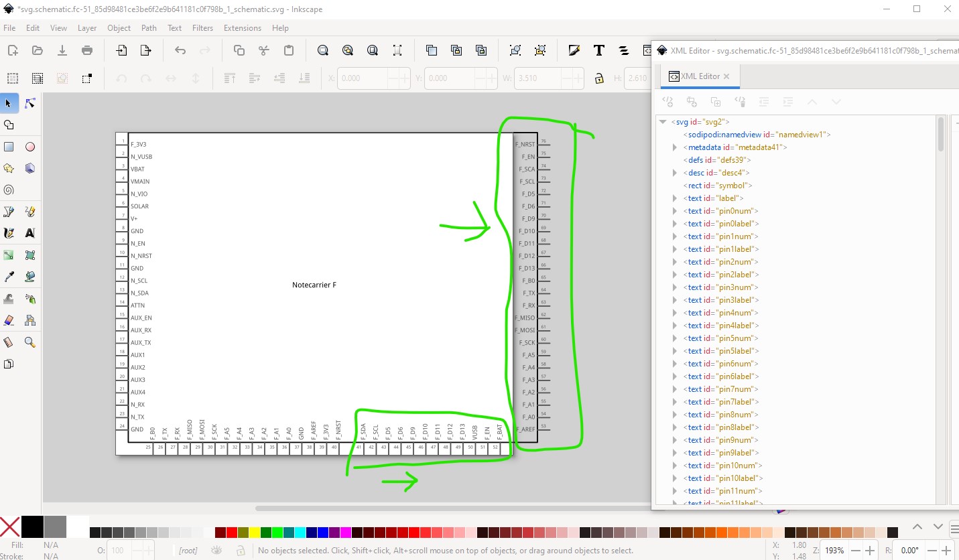Select the Tweak tool
The height and width of the screenshot is (560, 959).
(9, 299)
